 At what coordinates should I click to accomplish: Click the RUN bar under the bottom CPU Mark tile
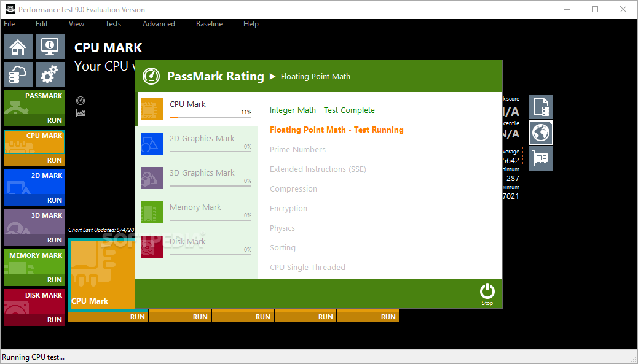click(108, 317)
